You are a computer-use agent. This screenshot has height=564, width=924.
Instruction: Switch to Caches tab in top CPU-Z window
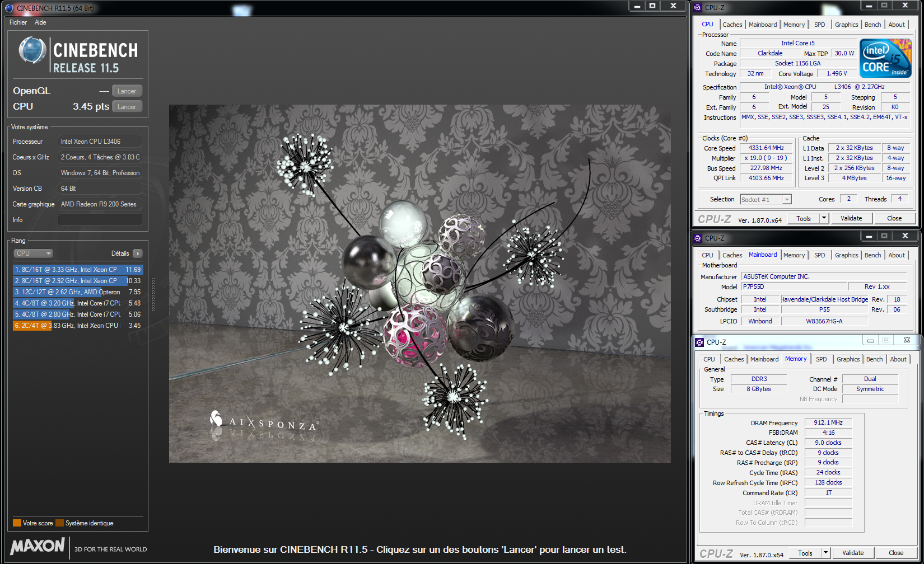click(732, 25)
